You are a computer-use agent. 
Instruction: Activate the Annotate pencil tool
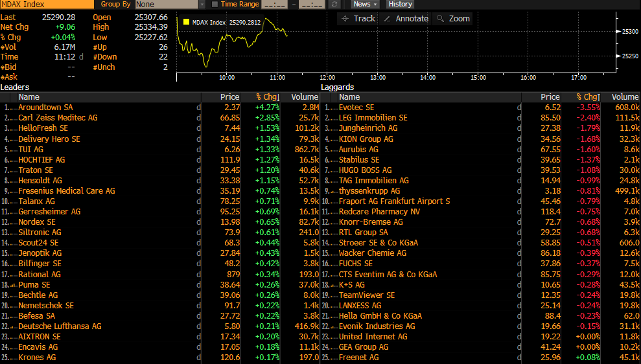point(406,19)
